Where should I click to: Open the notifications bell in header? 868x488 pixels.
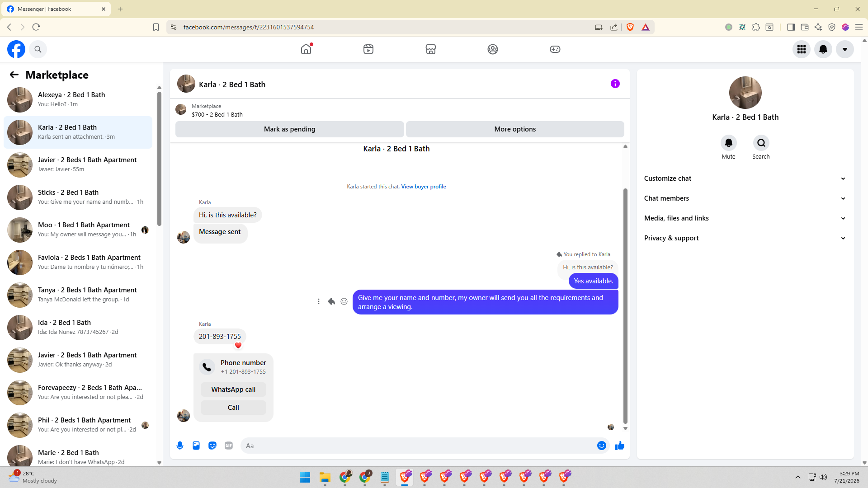click(x=823, y=49)
